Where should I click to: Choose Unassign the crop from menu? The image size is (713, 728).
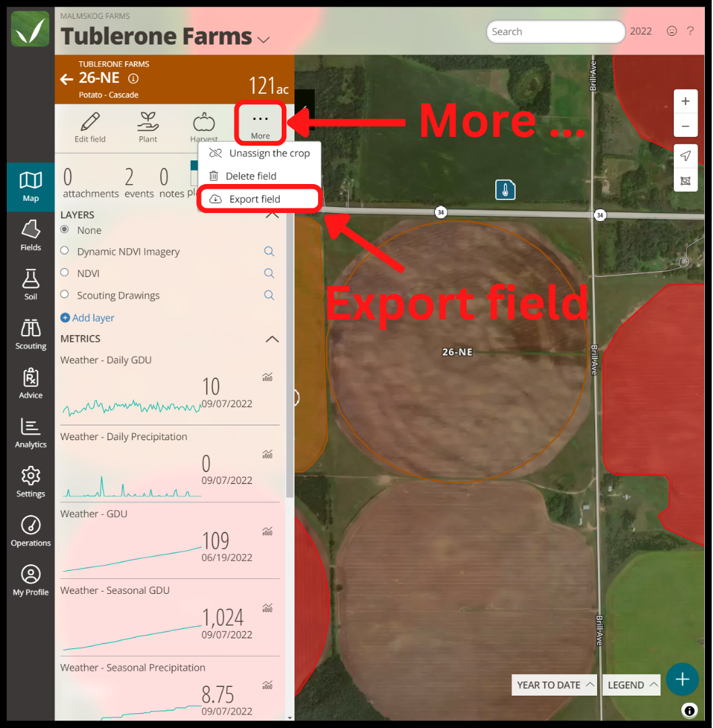coord(260,153)
